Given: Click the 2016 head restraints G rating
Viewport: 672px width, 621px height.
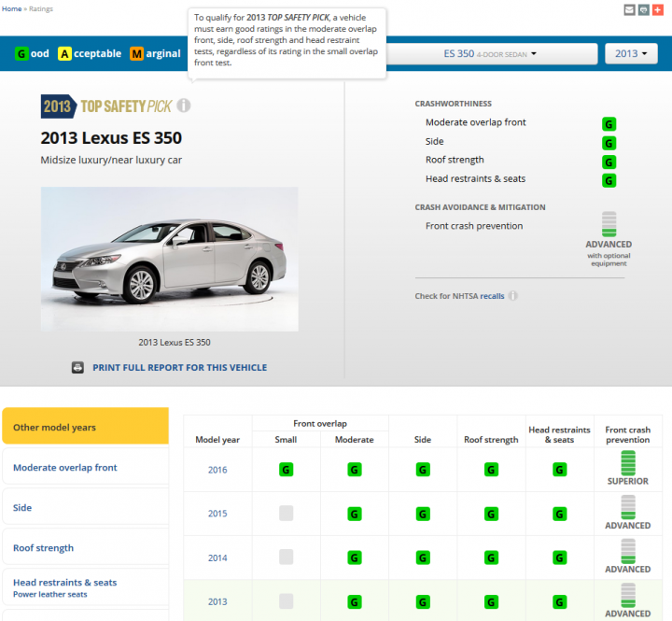Looking at the screenshot, I should (x=559, y=470).
